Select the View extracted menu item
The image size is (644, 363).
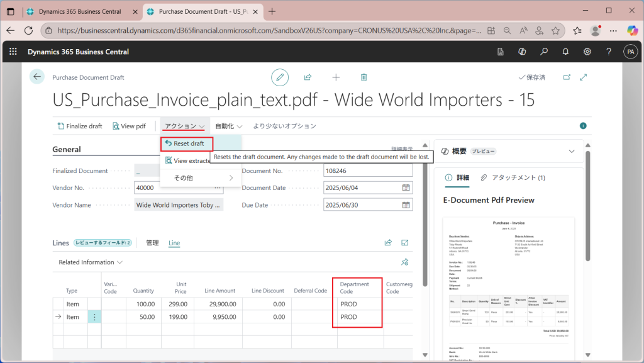pyautogui.click(x=187, y=160)
